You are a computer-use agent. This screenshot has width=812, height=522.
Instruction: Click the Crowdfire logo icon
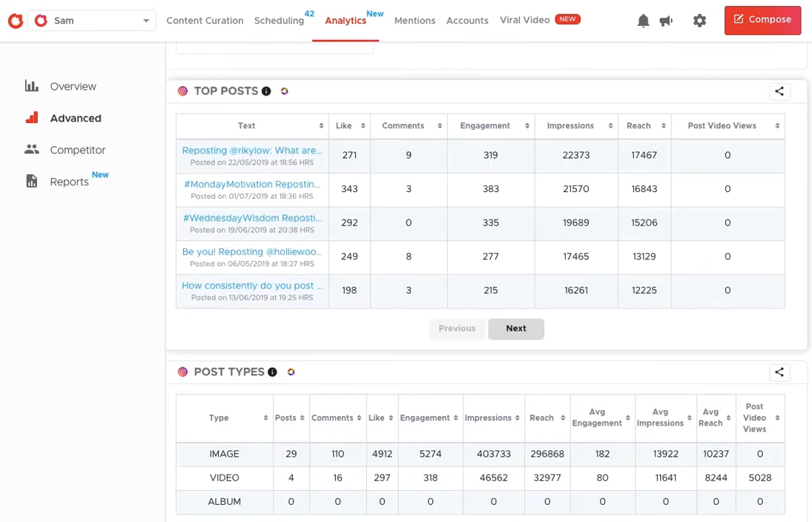pyautogui.click(x=15, y=20)
